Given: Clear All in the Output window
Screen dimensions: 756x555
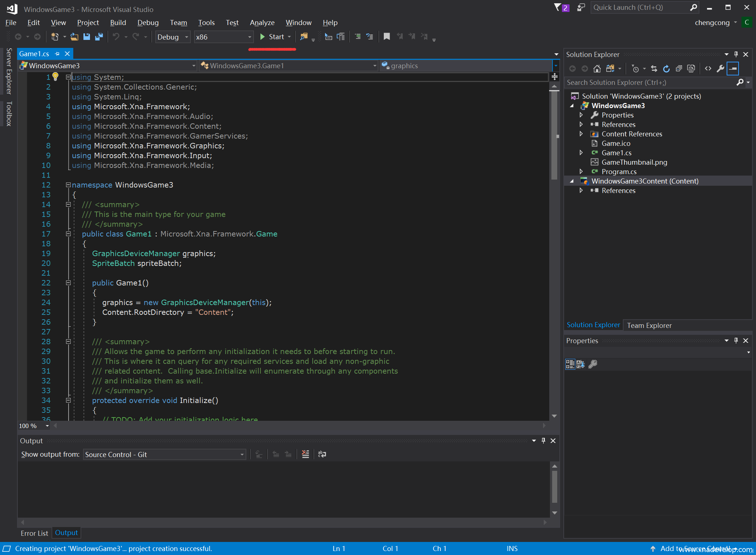Looking at the screenshot, I should [x=305, y=454].
